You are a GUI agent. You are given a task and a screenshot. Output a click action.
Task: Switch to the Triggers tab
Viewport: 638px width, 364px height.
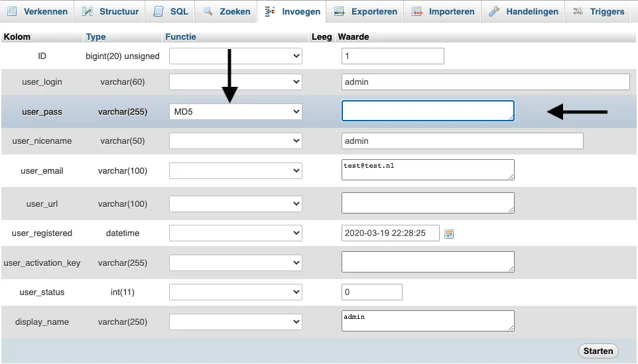tap(600, 11)
